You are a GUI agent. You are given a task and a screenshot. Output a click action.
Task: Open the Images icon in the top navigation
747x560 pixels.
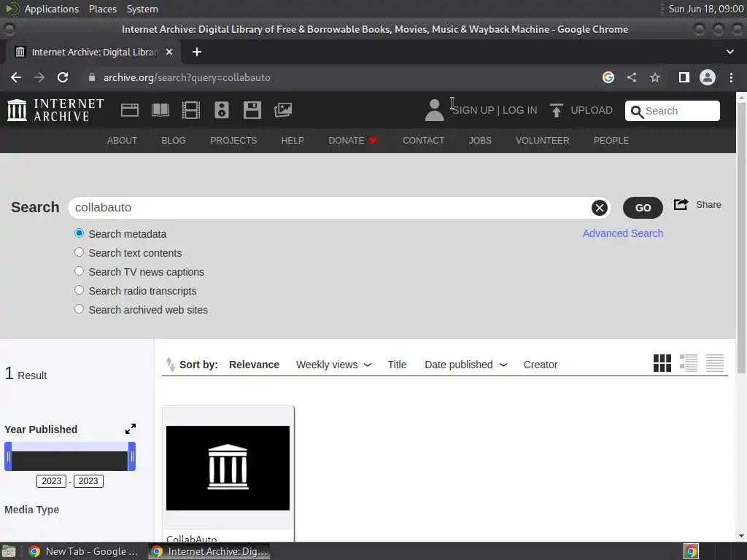283,110
